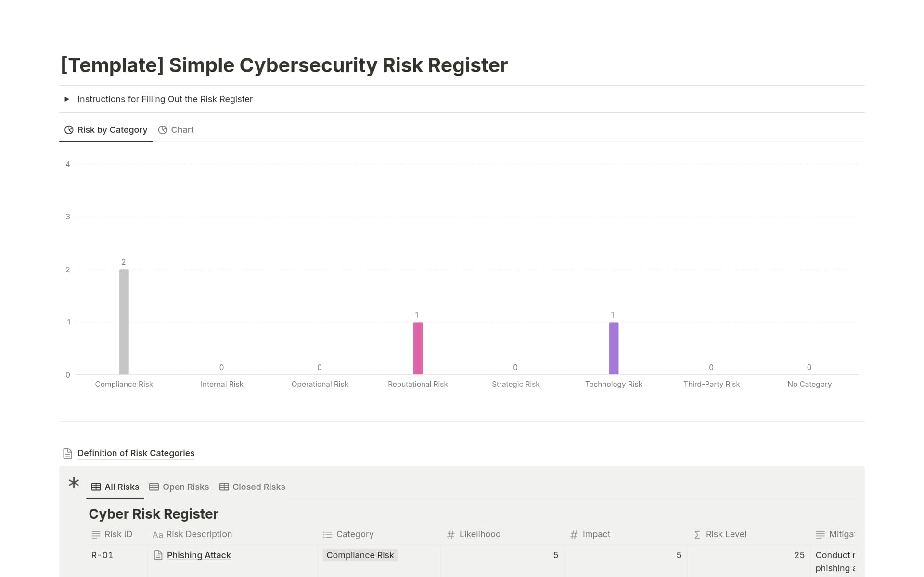
Task: Click the page icon beside Phishing Attack
Action: (x=158, y=555)
